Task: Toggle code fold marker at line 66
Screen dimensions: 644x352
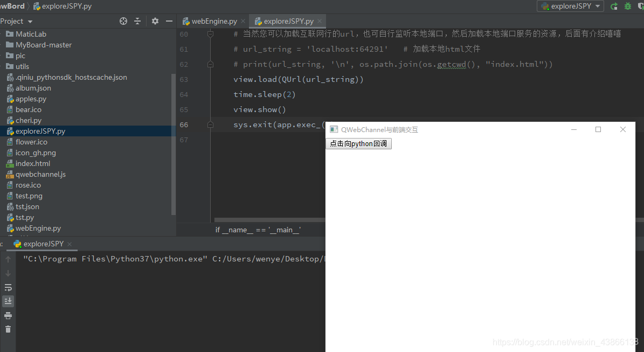Action: coord(210,125)
